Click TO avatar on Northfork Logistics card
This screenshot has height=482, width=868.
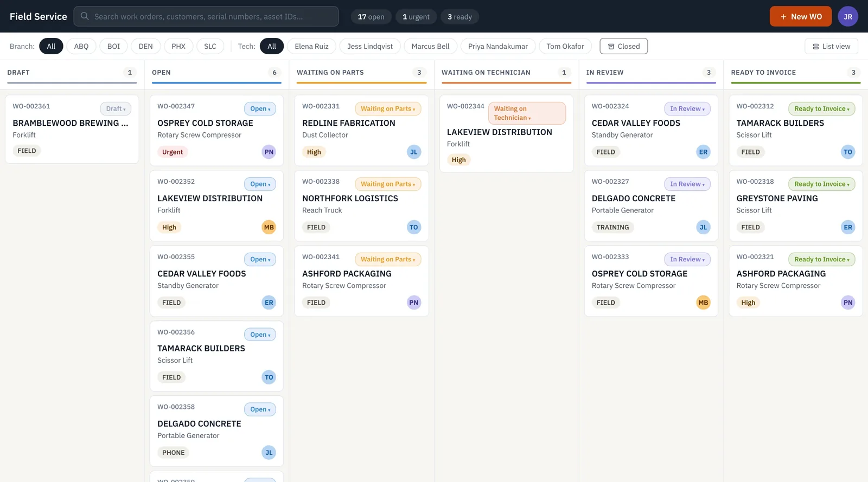coord(413,227)
